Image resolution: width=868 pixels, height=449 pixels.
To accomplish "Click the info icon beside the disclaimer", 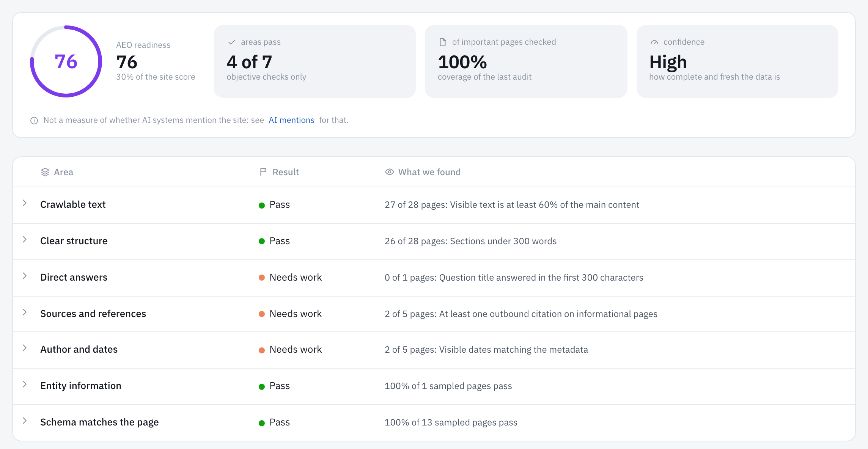I will (x=34, y=121).
